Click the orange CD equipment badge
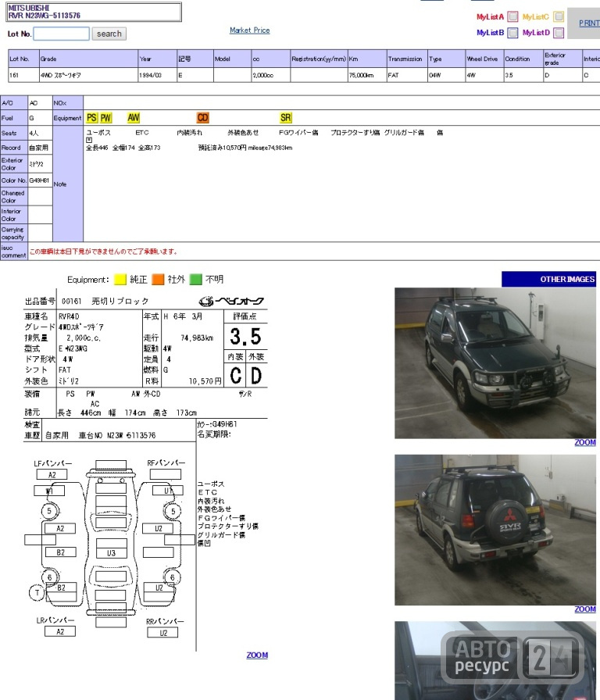The width and height of the screenshot is (600, 700). (202, 117)
